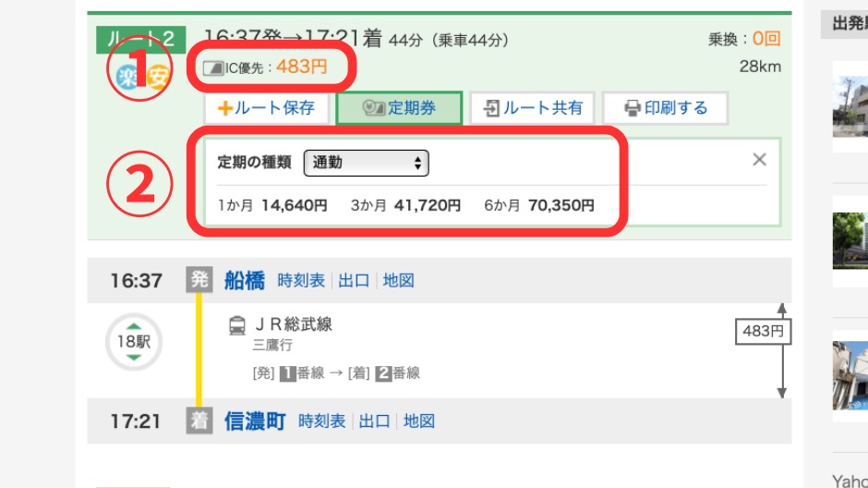Open 出口 link for 船橋 station
The height and width of the screenshot is (488, 868).
(354, 280)
